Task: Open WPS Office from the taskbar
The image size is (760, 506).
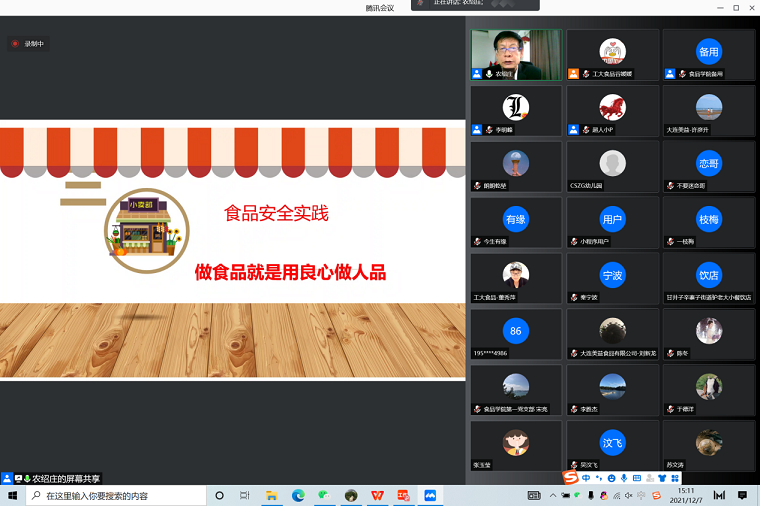Action: point(377,495)
